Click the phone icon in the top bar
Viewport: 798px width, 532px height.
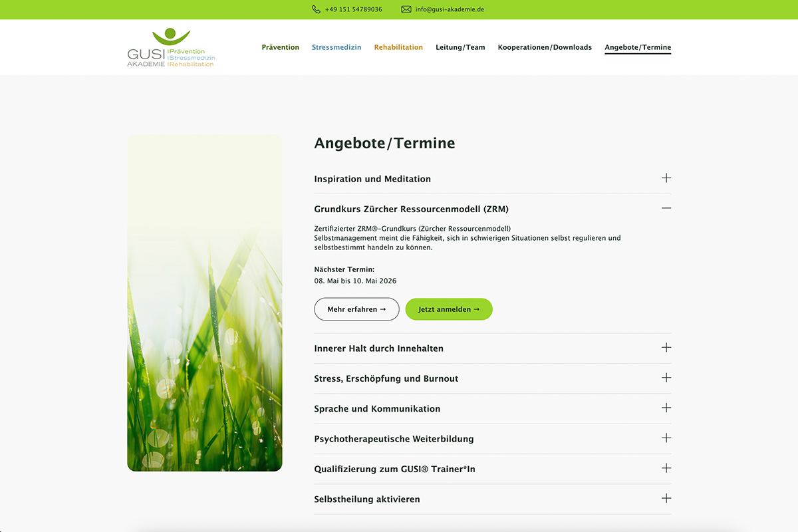point(315,9)
